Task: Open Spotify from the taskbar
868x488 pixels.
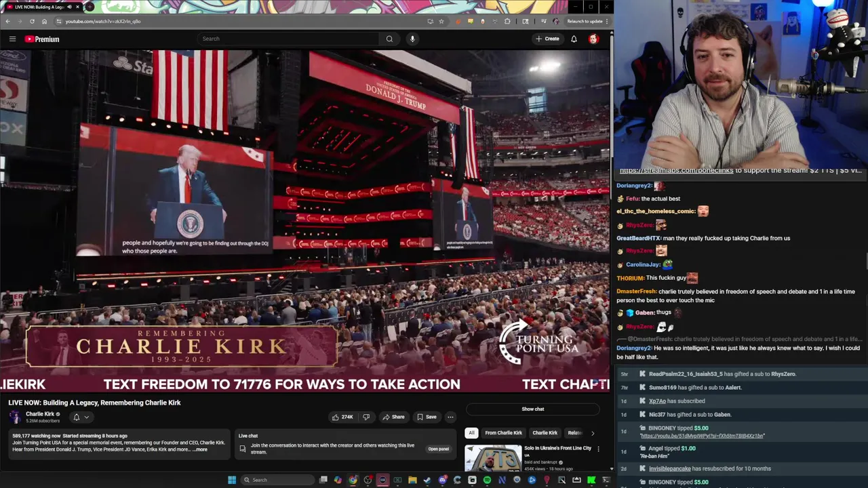Action: pyautogui.click(x=487, y=480)
